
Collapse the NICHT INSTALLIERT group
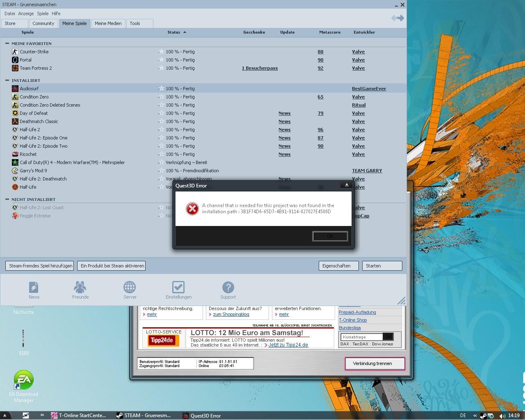click(x=7, y=199)
